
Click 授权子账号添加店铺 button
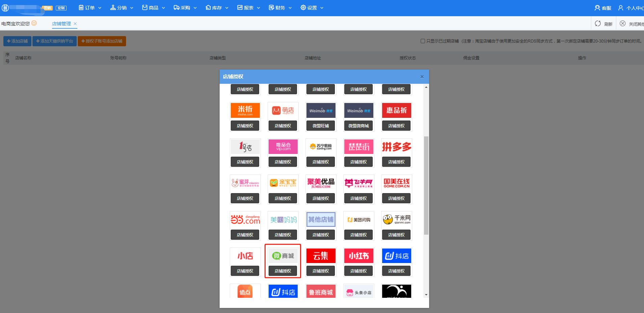coord(102,41)
